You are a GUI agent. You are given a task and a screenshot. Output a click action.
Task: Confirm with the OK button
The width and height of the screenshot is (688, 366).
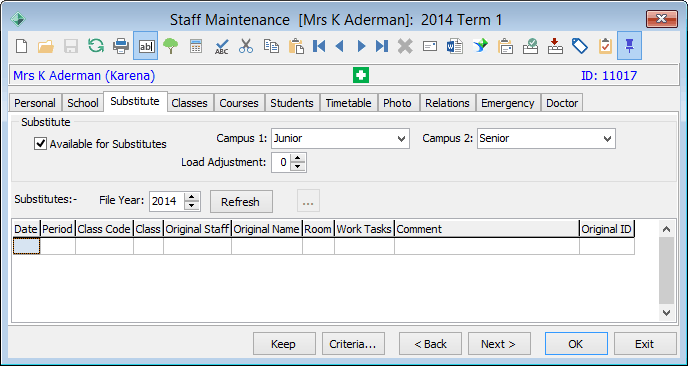576,344
